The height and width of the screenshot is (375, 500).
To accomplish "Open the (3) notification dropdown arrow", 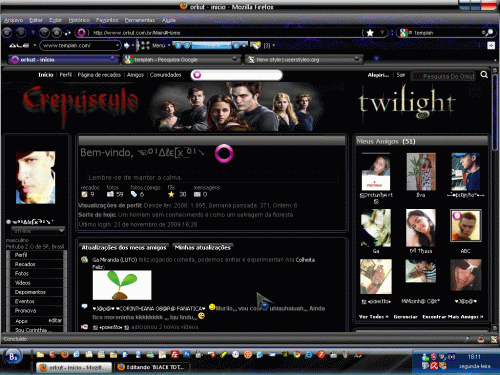I will (x=274, y=45).
